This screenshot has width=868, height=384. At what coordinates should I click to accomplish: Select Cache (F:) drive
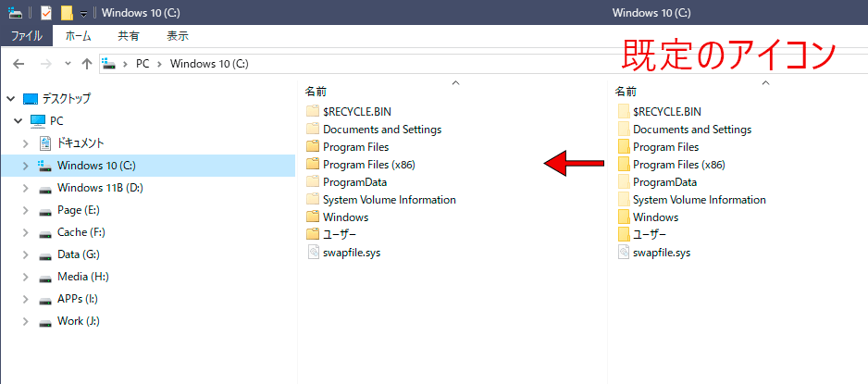point(81,232)
